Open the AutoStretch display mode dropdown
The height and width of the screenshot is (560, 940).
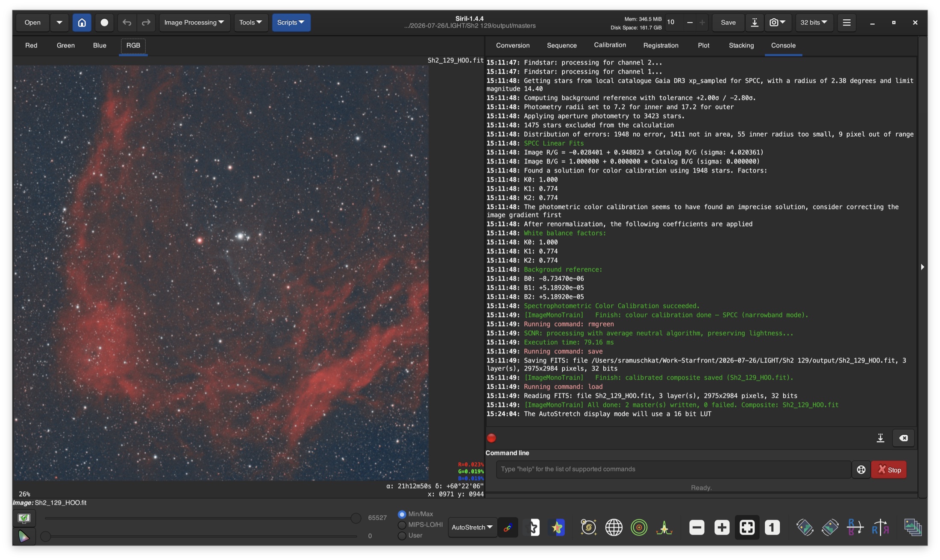pyautogui.click(x=472, y=528)
